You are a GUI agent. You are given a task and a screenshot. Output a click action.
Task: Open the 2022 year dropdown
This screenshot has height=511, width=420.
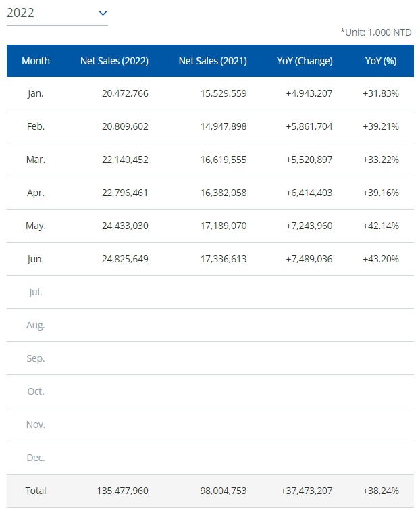click(x=57, y=13)
